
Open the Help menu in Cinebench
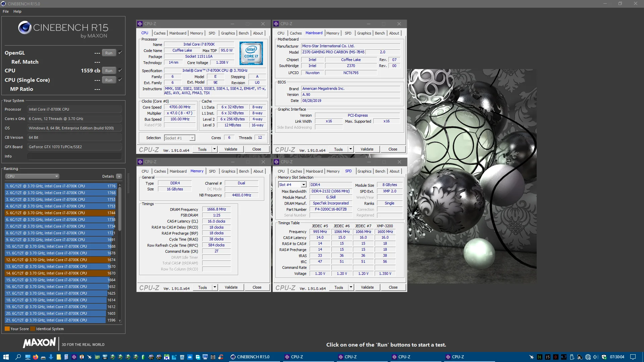pos(17,11)
